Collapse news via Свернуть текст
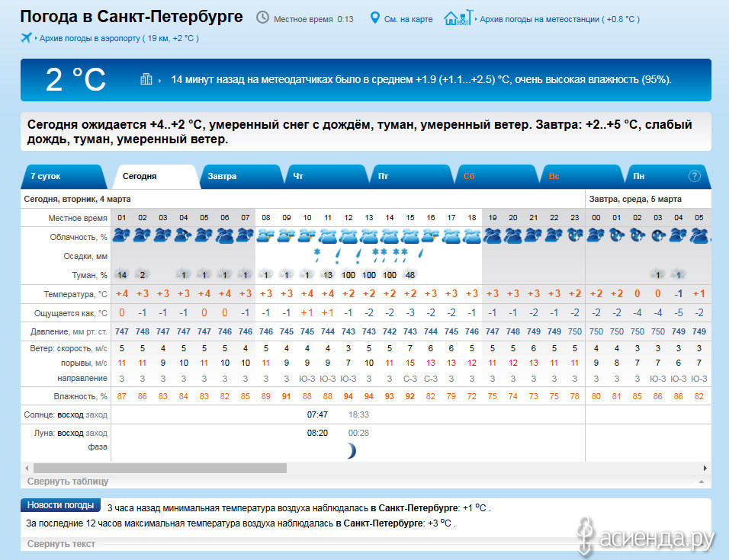 [x=61, y=543]
